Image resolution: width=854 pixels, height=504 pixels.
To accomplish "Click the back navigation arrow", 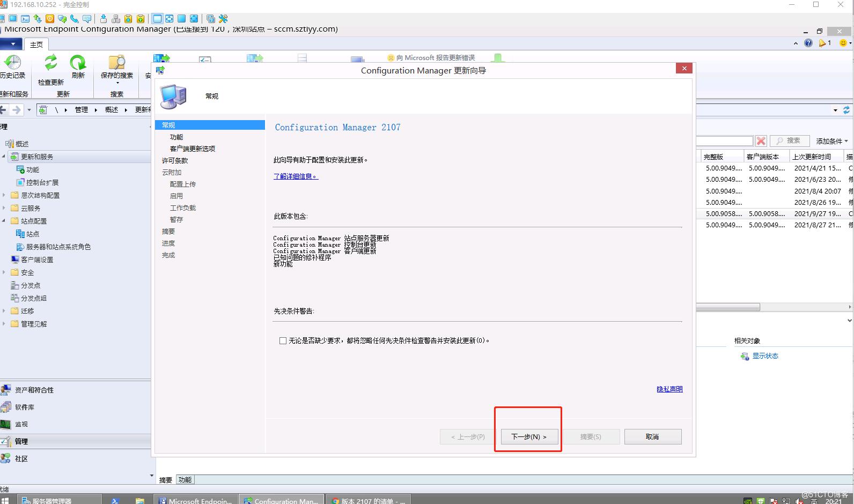I will [x=3, y=110].
